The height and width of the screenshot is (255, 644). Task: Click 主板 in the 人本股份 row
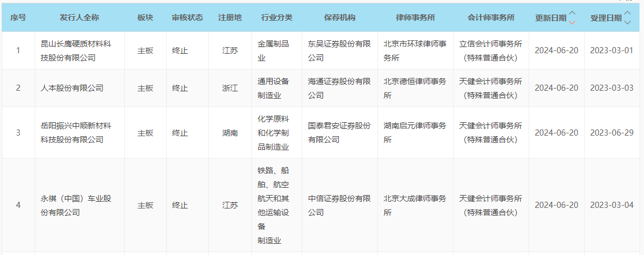[146, 88]
